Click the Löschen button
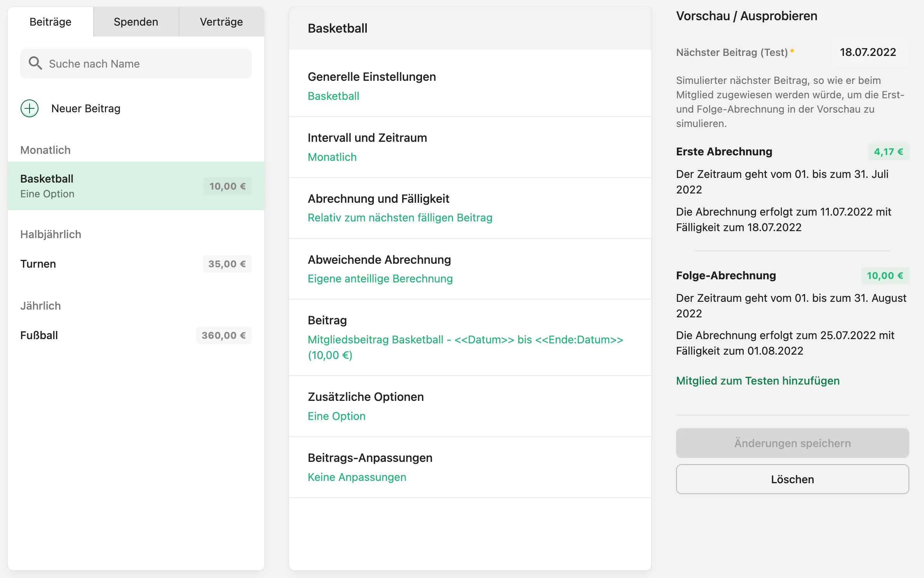Image resolution: width=924 pixels, height=578 pixels. coord(792,479)
